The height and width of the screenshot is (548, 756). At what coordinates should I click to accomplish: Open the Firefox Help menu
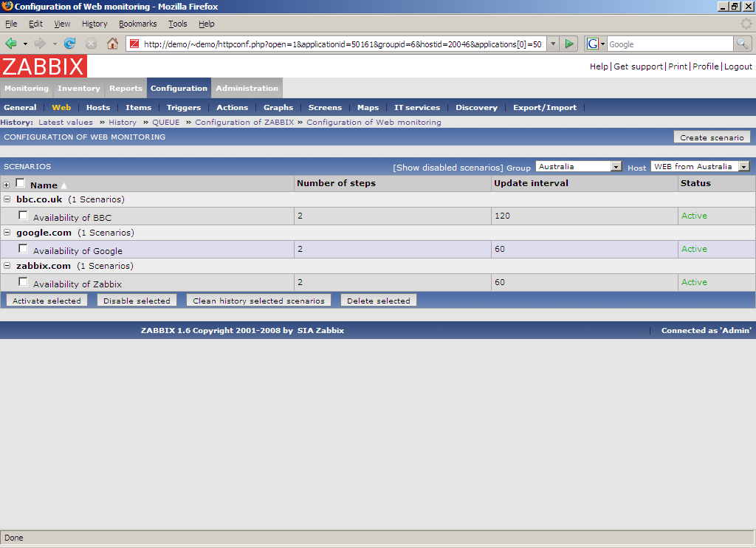tap(207, 24)
